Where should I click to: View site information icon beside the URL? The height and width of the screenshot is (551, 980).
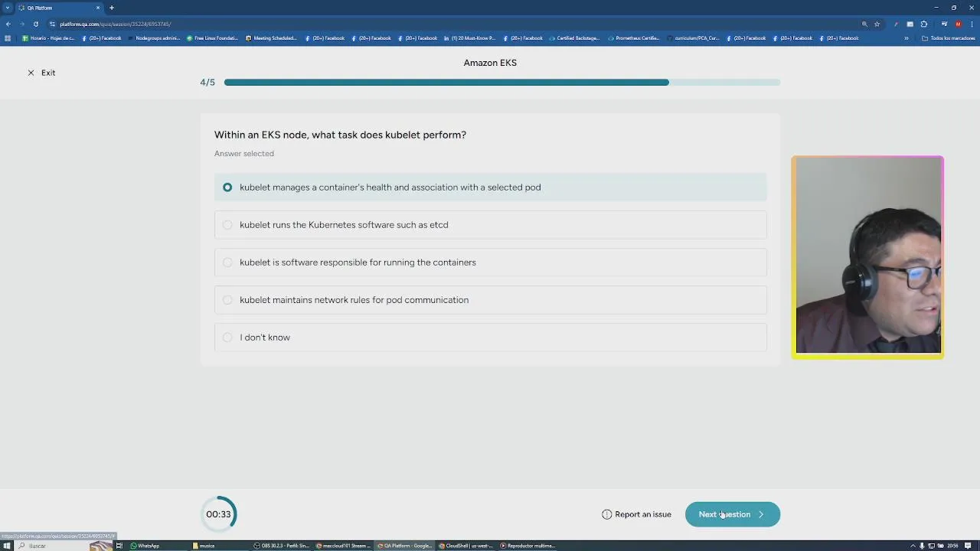pyautogui.click(x=52, y=24)
